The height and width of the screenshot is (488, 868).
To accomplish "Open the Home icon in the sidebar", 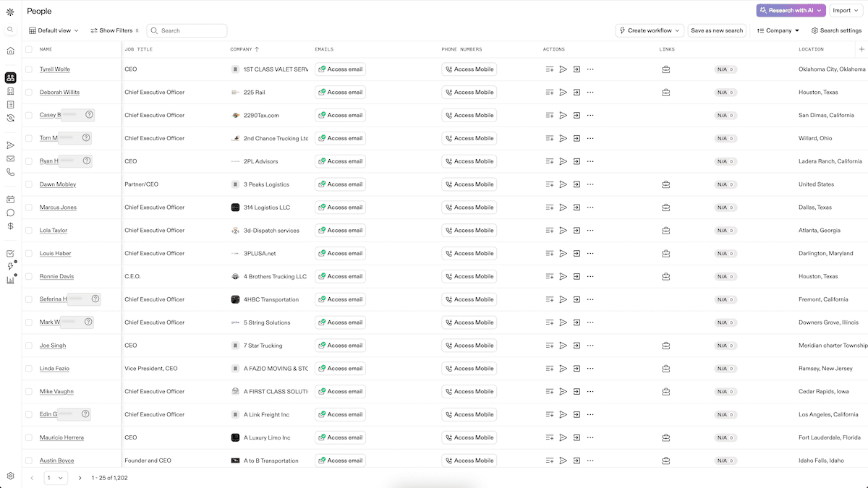I will coord(10,51).
